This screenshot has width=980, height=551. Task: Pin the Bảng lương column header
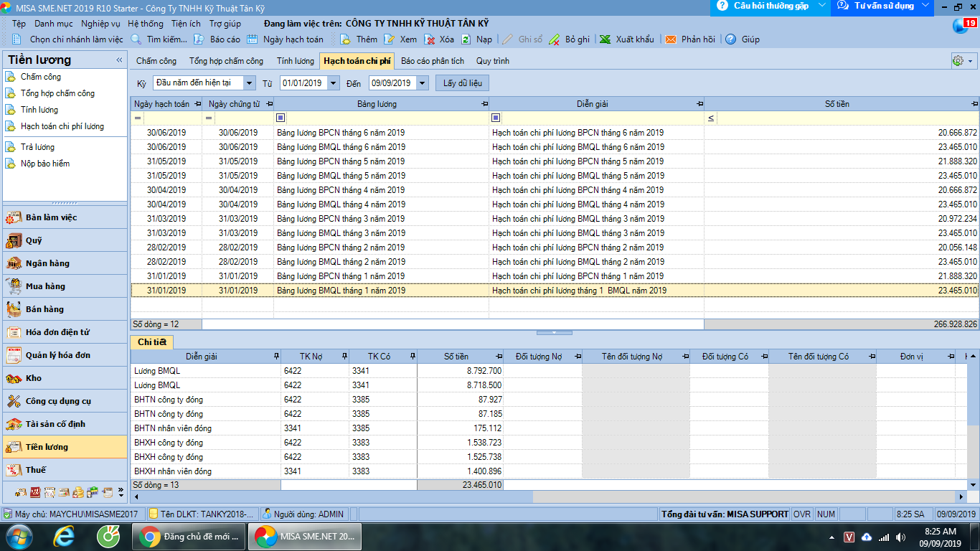(x=484, y=104)
